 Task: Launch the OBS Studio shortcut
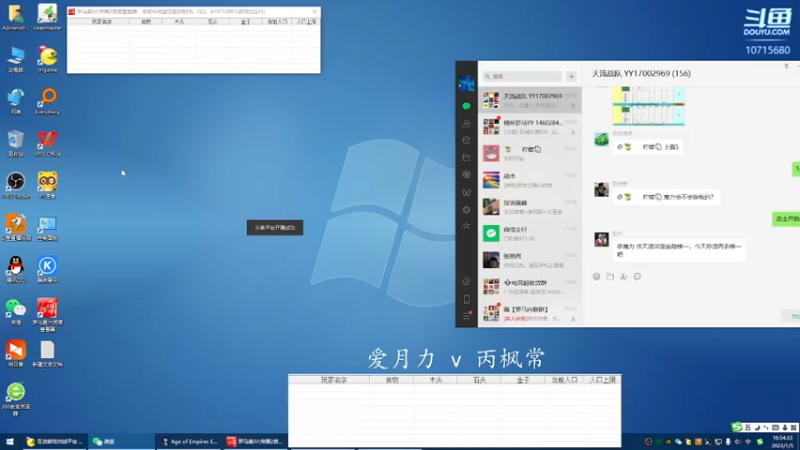(15, 185)
